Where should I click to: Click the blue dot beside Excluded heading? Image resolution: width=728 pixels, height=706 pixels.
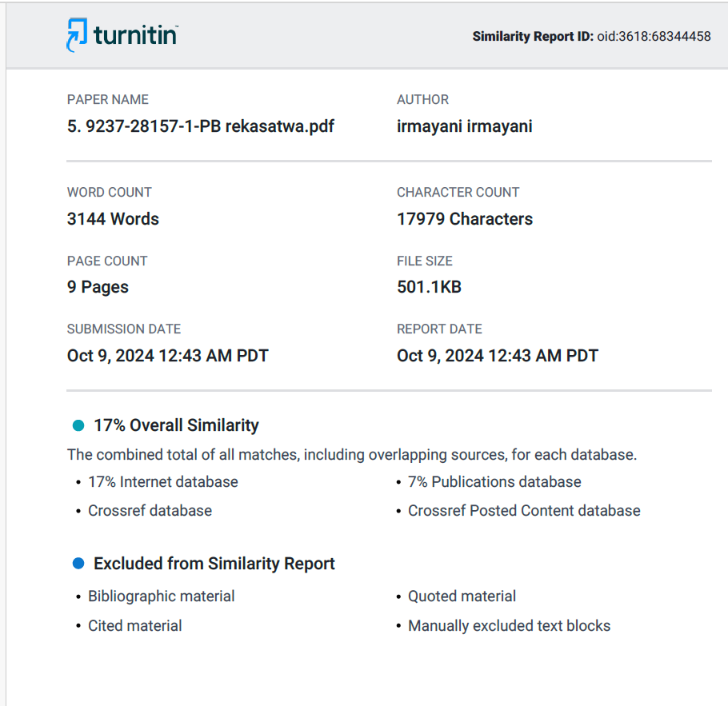coord(78,564)
